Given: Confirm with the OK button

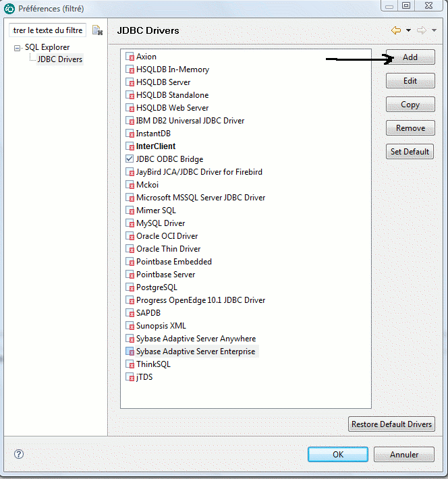Looking at the screenshot, I should coord(338,454).
